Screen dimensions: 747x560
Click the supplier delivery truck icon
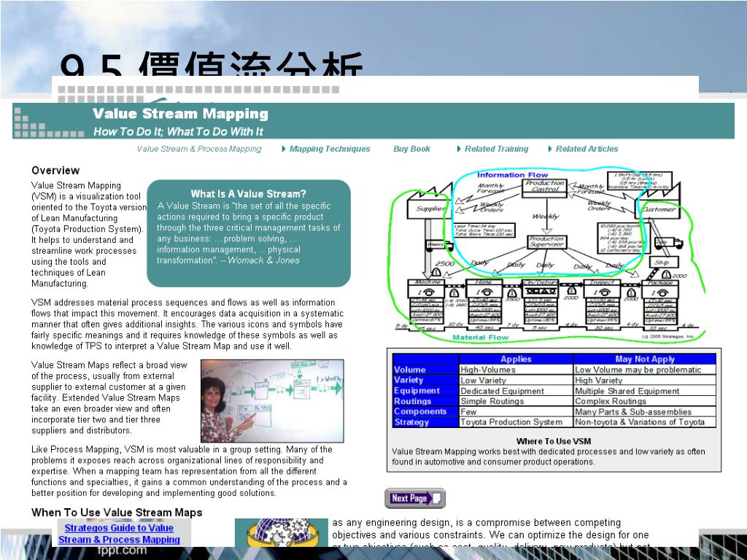coord(439,245)
